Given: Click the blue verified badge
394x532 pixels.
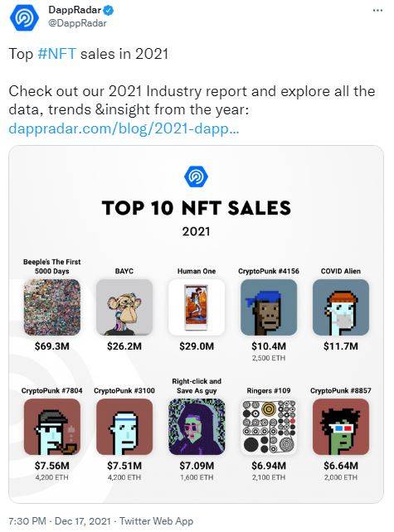Looking at the screenshot, I should pos(109,11).
